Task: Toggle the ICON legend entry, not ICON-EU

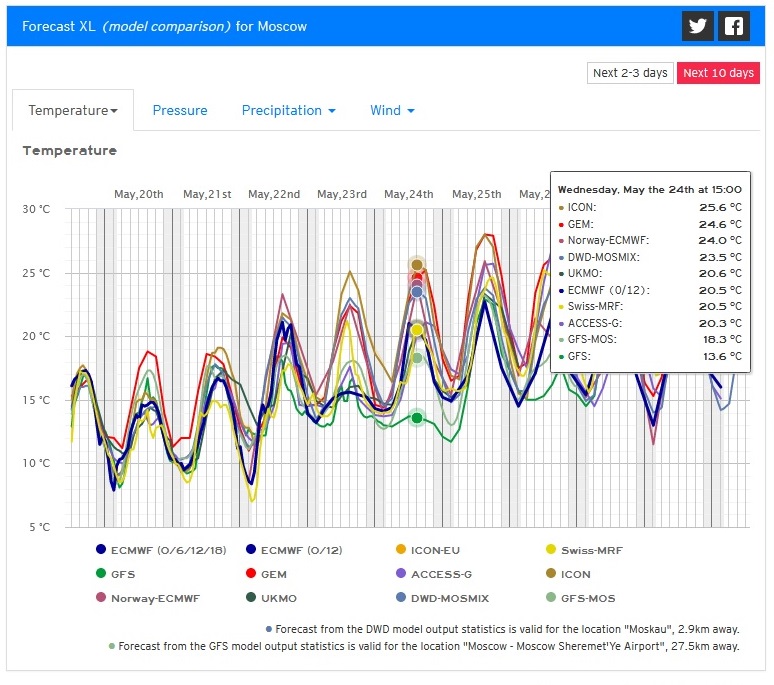Action: click(x=568, y=574)
